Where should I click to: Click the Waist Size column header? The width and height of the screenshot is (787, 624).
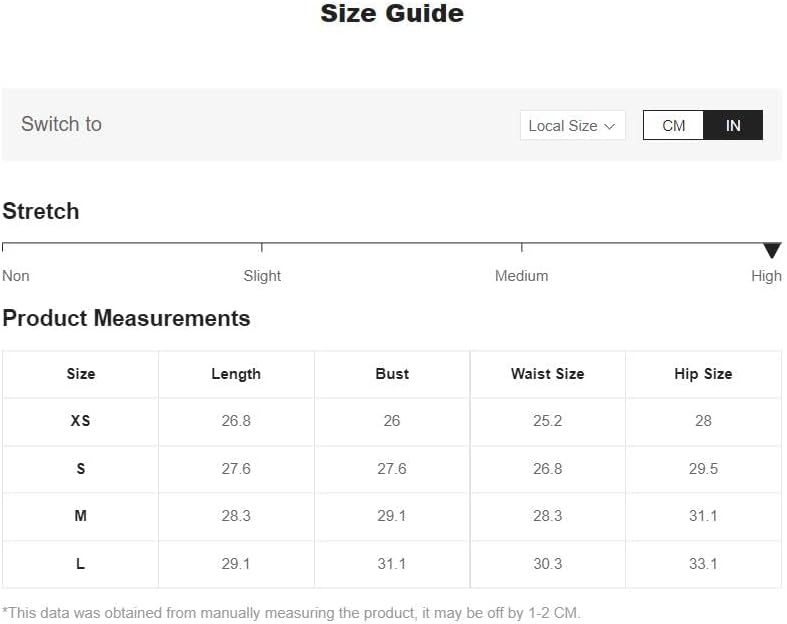(547, 374)
